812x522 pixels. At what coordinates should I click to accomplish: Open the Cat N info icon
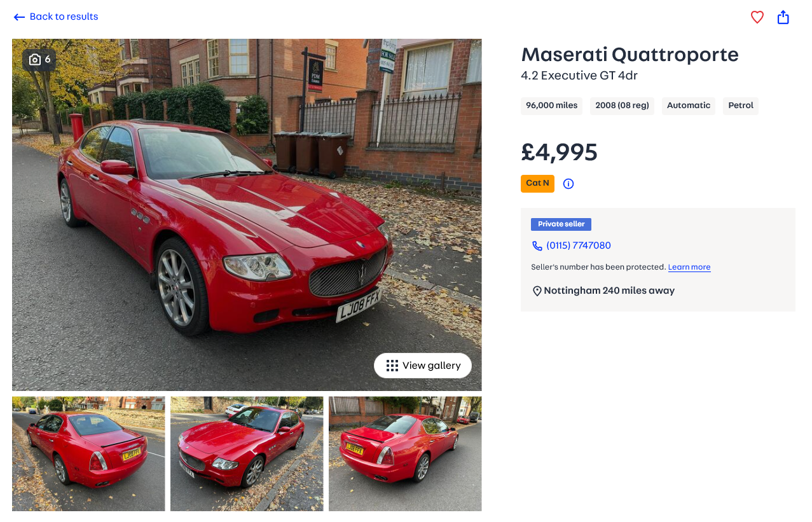pyautogui.click(x=568, y=184)
